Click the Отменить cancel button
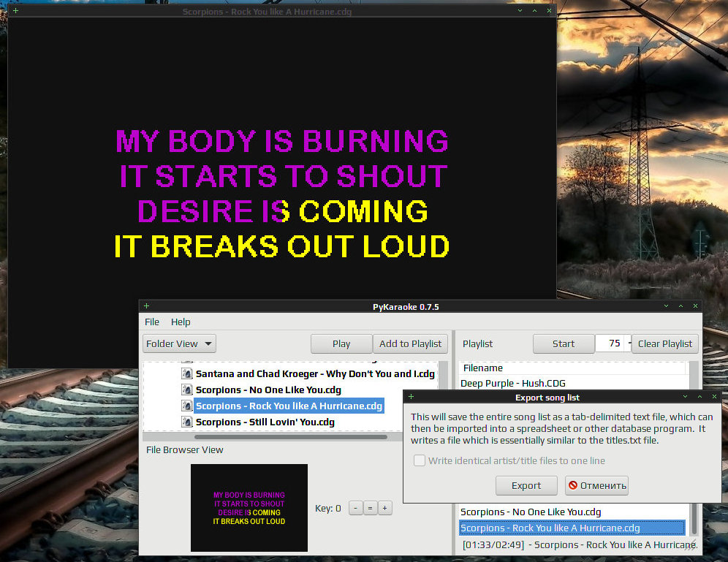Viewport: 728px width, 562px height. (596, 485)
